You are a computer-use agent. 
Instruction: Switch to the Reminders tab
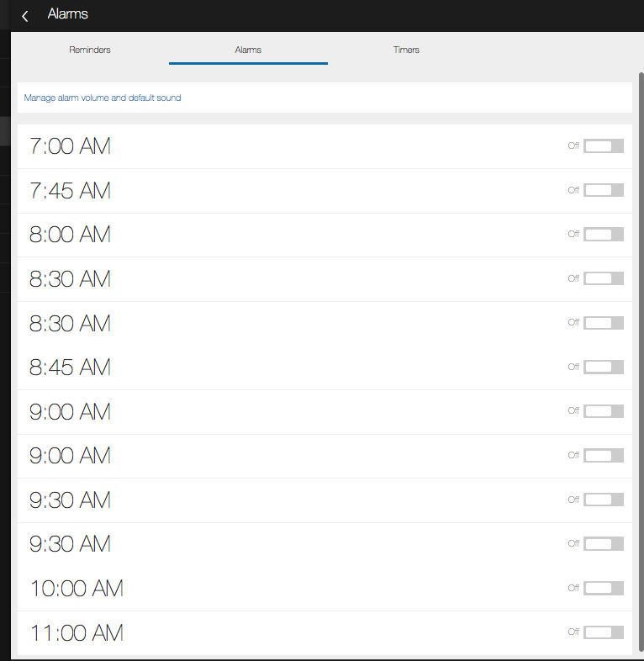pyautogui.click(x=90, y=50)
